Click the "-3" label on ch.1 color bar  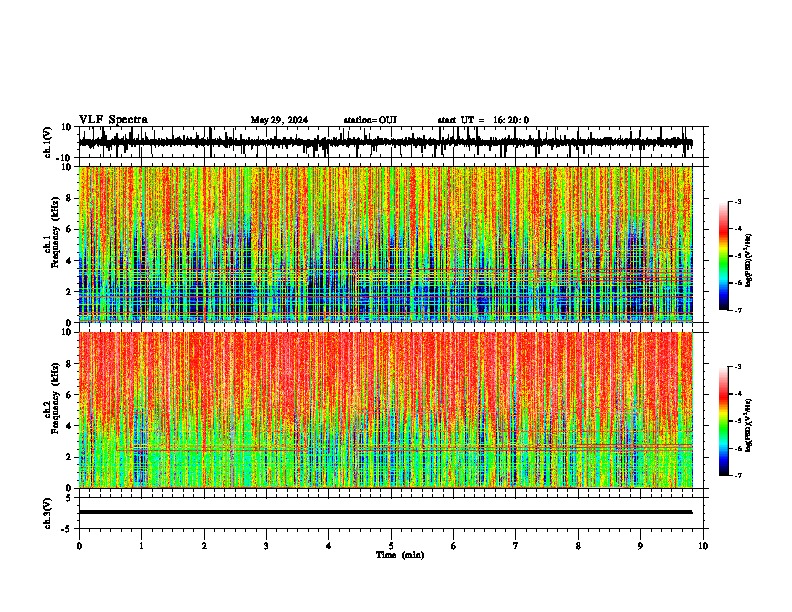738,201
